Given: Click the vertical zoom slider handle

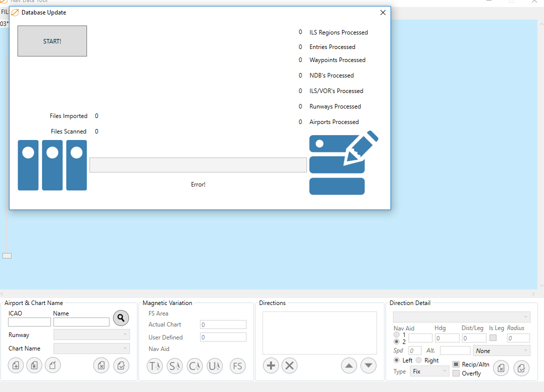Looking at the screenshot, I should tap(7, 255).
